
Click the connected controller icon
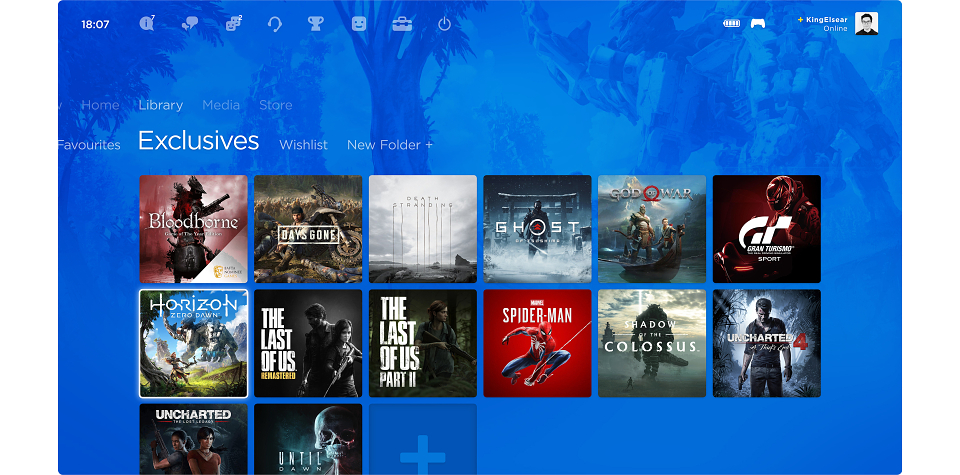click(x=758, y=24)
